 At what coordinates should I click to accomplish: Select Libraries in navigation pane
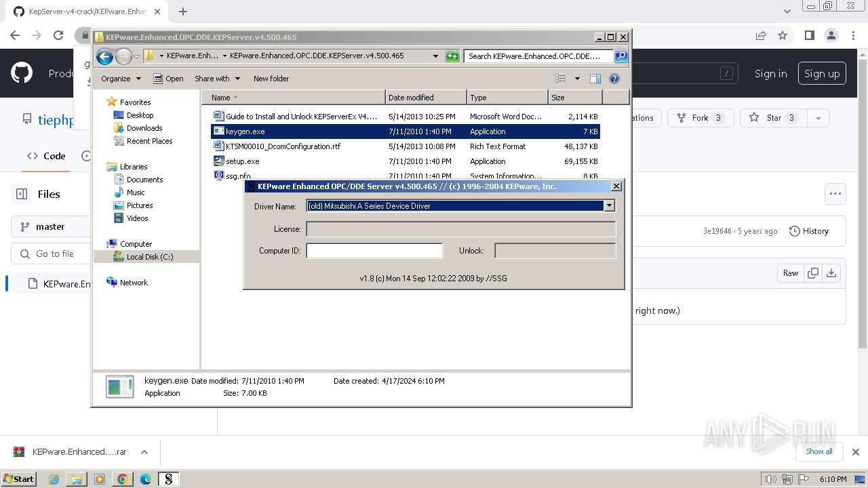[134, 167]
